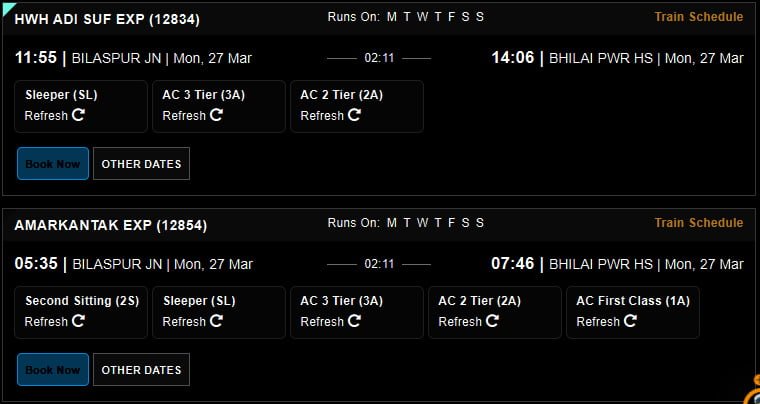Refresh Sleeper (SL) availability for HWH ADI SUF EXP

coord(55,115)
